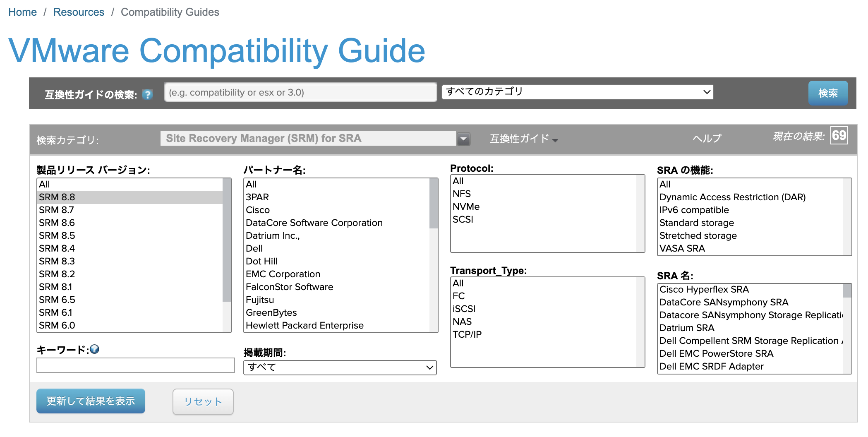
Task: Select SCSI in Protocol list
Action: coord(544,219)
